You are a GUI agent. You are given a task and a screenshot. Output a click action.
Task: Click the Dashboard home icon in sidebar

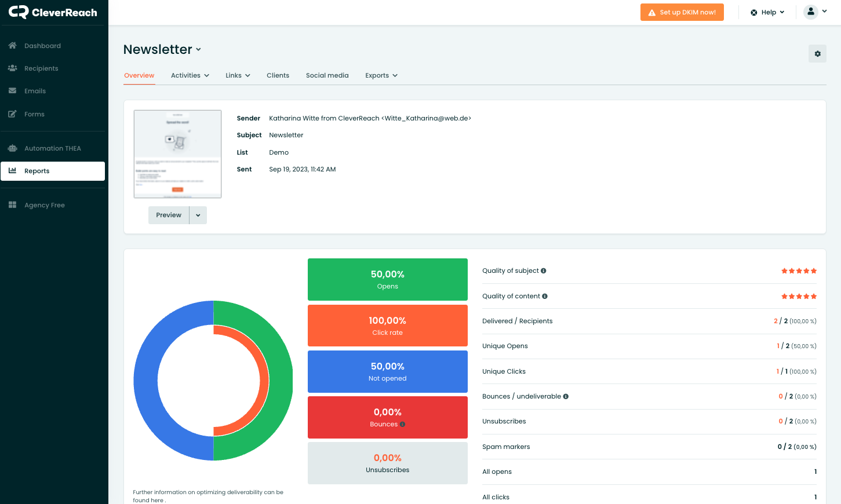click(x=12, y=46)
